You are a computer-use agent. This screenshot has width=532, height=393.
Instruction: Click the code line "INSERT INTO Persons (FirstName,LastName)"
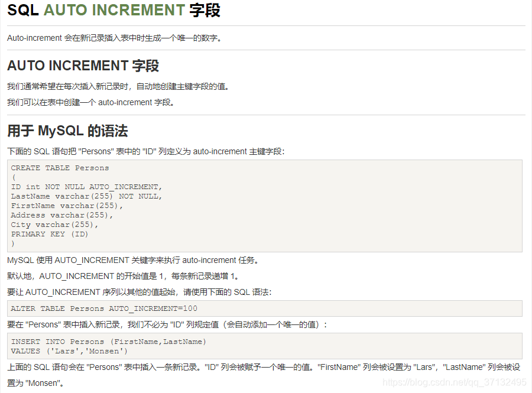[x=109, y=342]
